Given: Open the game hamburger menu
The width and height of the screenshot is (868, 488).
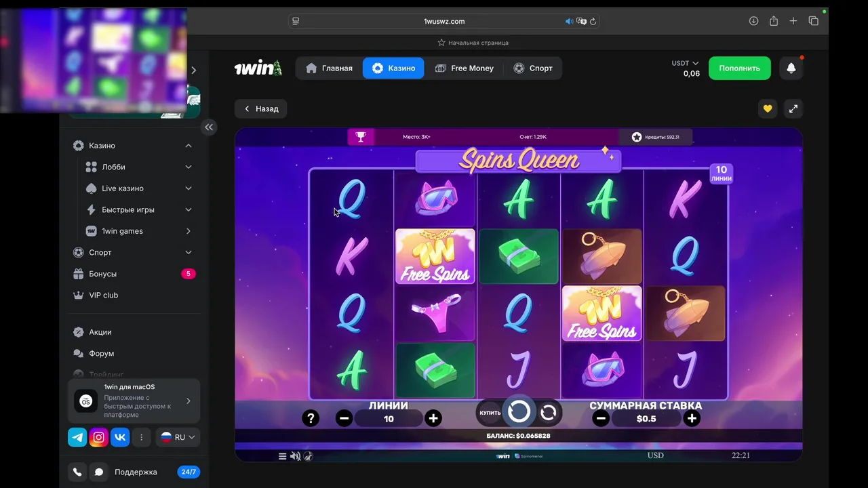Looking at the screenshot, I should tap(282, 456).
